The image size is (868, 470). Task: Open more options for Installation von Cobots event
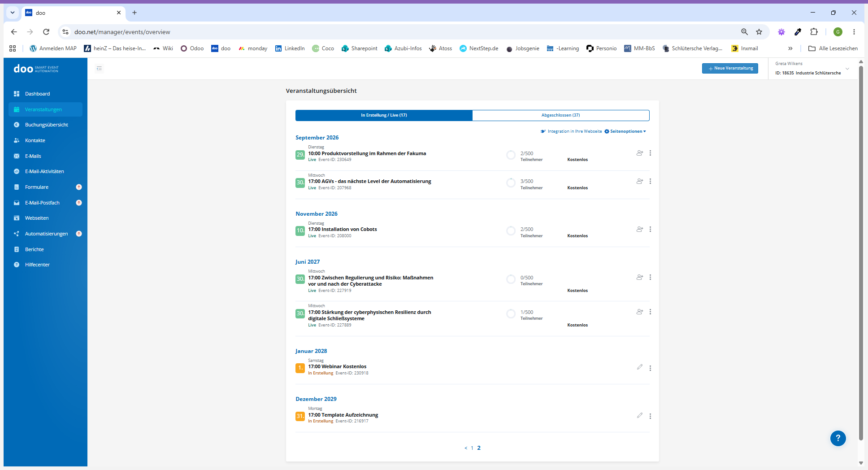pyautogui.click(x=650, y=229)
